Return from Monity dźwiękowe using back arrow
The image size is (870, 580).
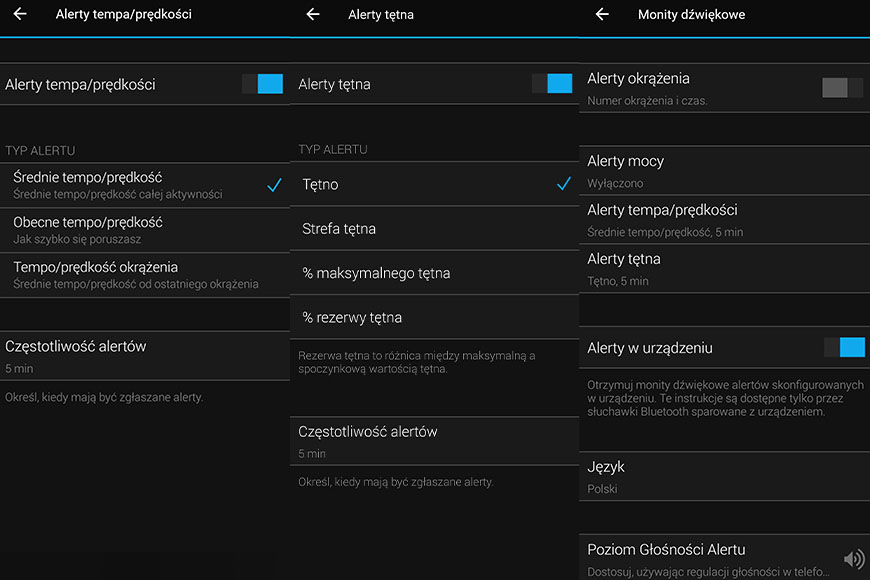[602, 14]
